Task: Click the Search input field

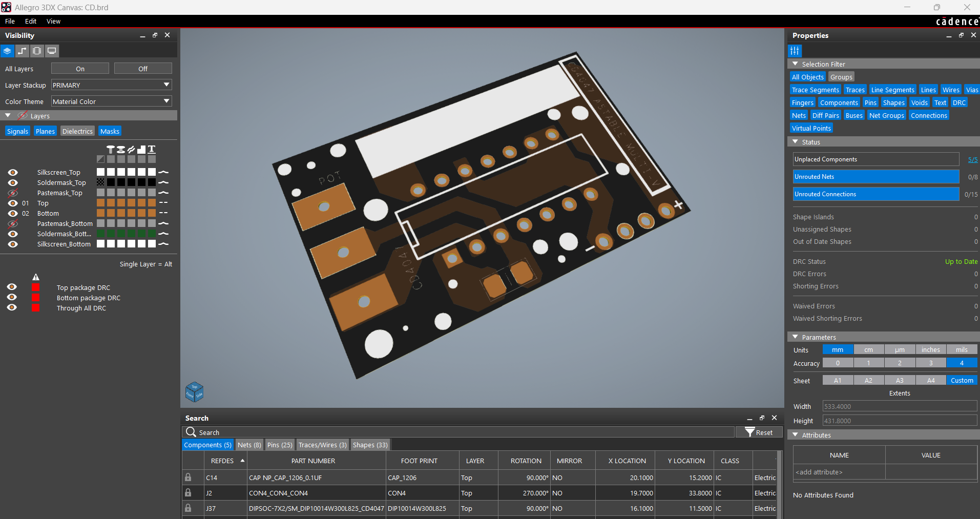Action: point(461,432)
